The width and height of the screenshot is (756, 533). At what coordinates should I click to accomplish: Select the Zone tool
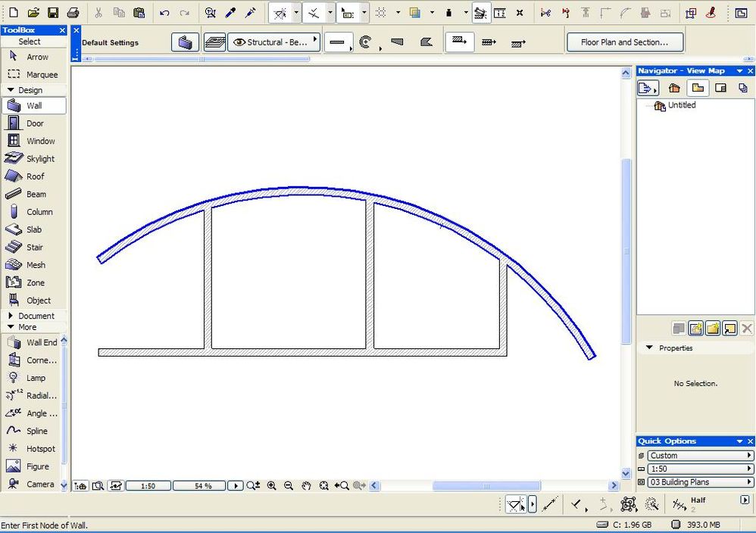[34, 282]
